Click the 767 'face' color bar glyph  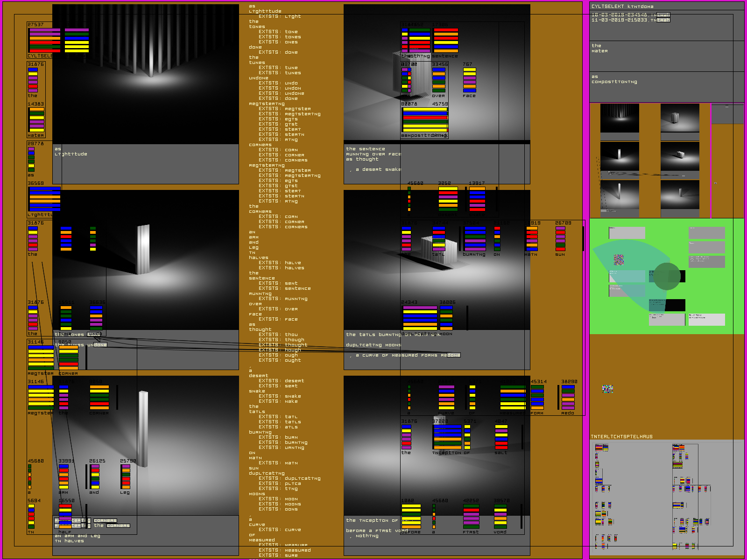[469, 80]
